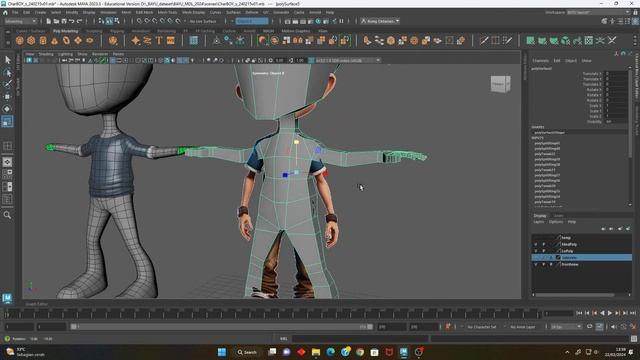640x360 pixels.
Task: Play the timeline forward
Action: click(610, 313)
